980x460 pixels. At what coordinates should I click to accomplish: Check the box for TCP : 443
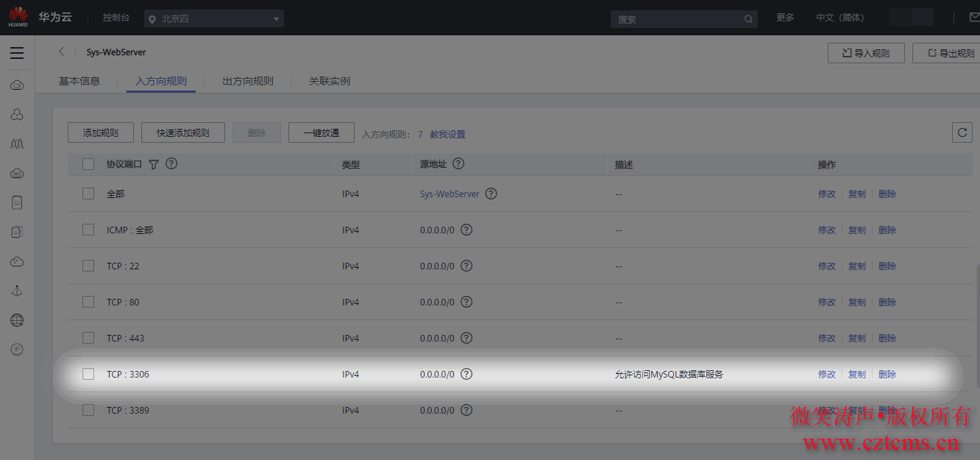coord(88,338)
